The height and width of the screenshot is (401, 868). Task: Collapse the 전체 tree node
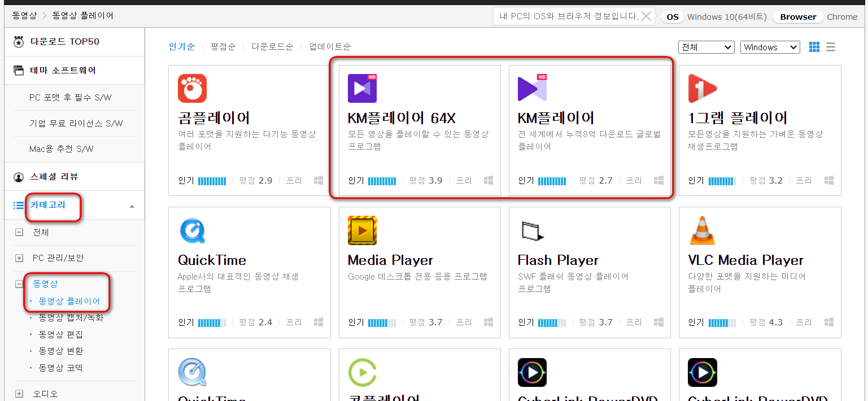tap(19, 232)
